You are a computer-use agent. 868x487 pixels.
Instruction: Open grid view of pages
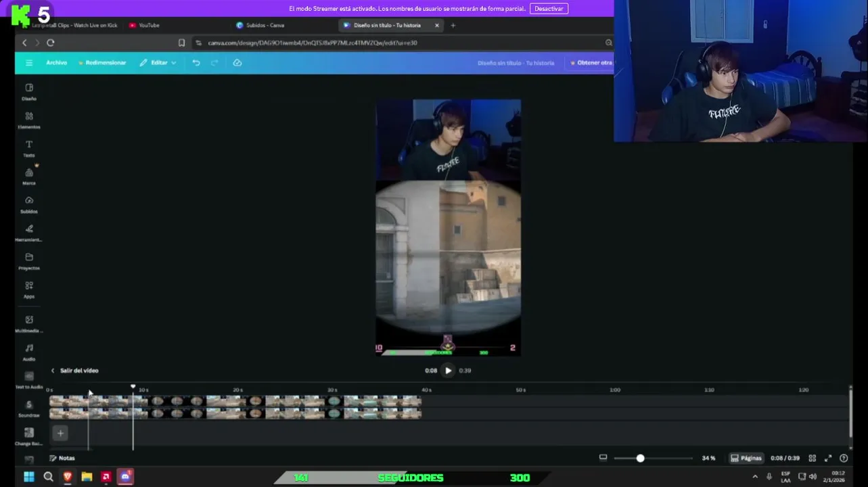pyautogui.click(x=813, y=458)
